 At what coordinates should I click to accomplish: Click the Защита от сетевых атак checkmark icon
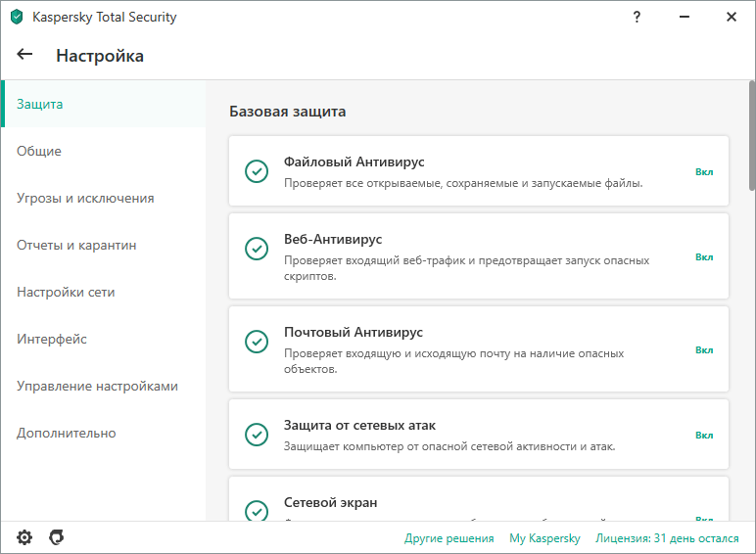[256, 435]
